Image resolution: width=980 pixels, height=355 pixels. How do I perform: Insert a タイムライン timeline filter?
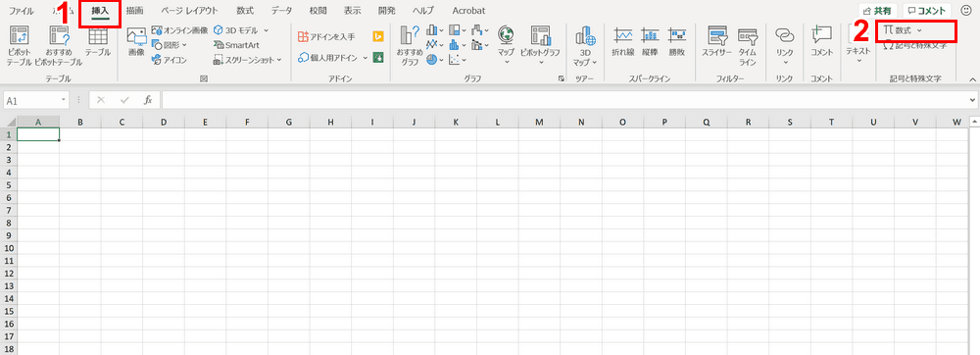(748, 46)
